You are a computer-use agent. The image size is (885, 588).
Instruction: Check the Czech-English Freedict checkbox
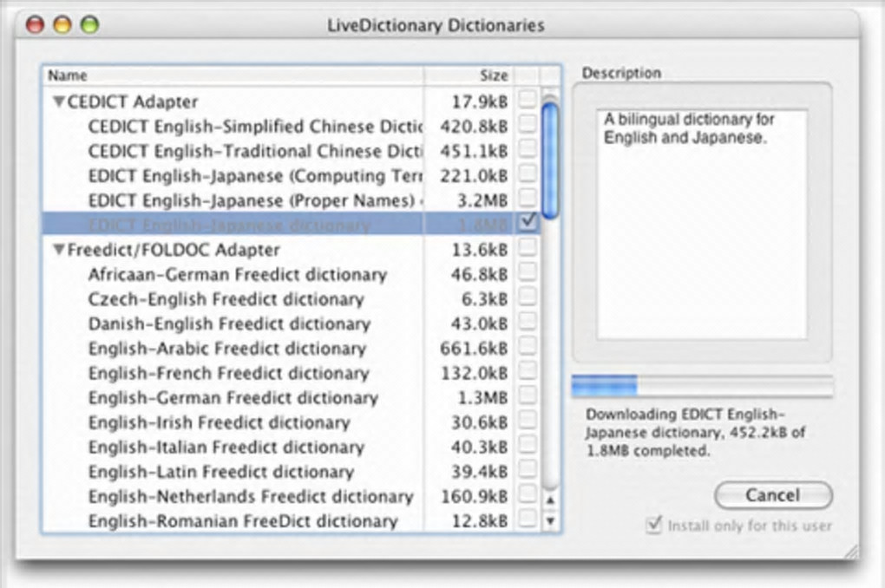(528, 297)
